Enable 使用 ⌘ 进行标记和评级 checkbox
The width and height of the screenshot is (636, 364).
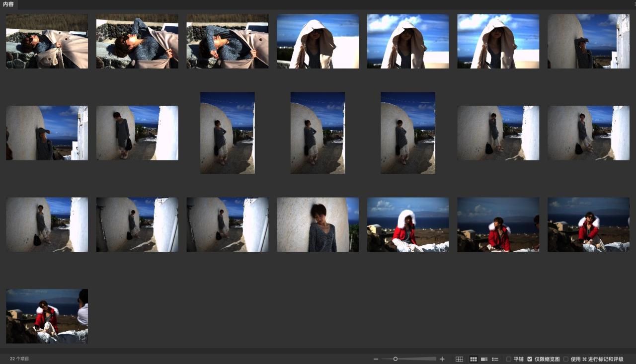click(x=566, y=359)
